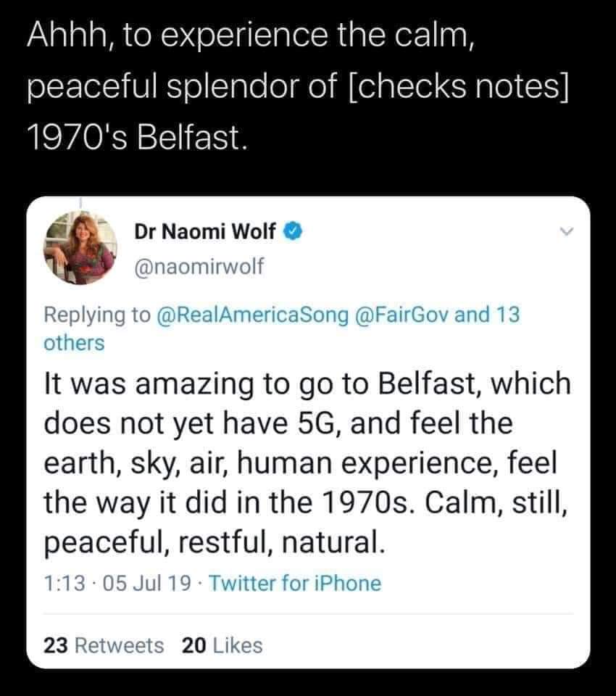
Task: Click the 05 Jul 19 tweet date
Action: 147,583
